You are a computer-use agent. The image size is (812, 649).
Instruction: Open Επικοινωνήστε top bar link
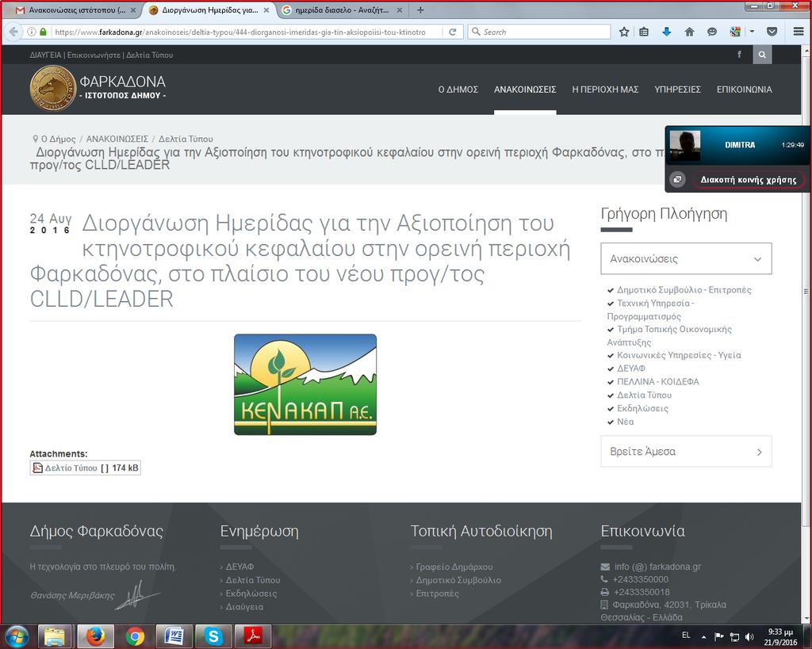[94, 55]
